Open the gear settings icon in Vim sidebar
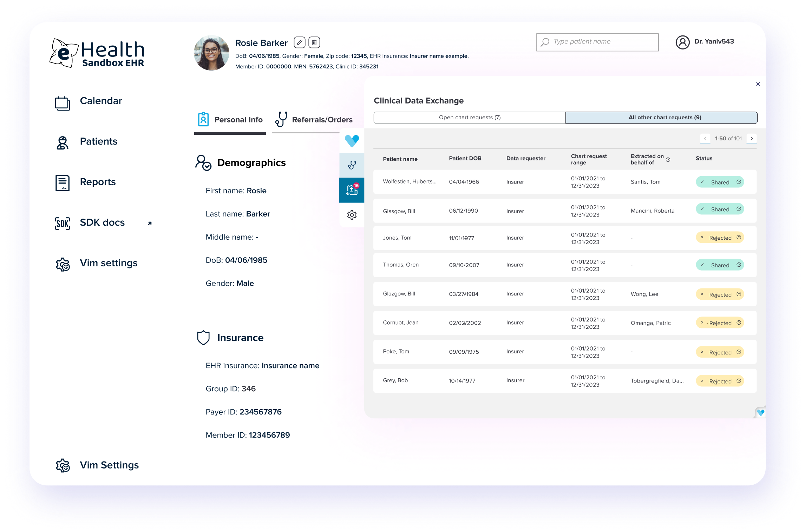Image resolution: width=805 pixels, height=532 pixels. pos(352,215)
